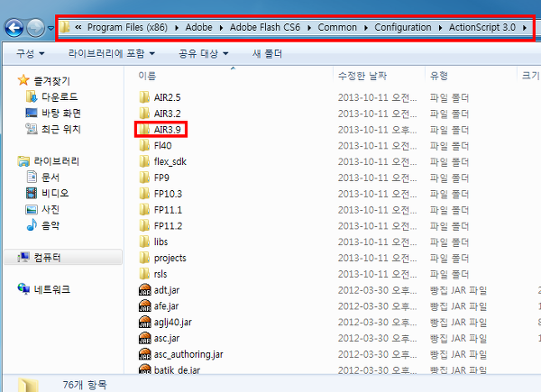Jump to the Common breadcrumb folder
This screenshot has height=392, width=541.
coord(337,27)
